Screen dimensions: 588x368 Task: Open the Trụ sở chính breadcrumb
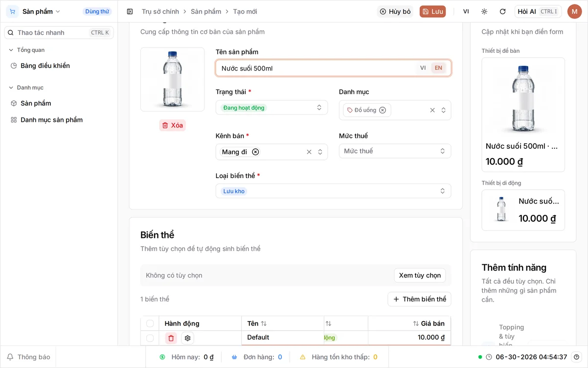click(x=160, y=11)
